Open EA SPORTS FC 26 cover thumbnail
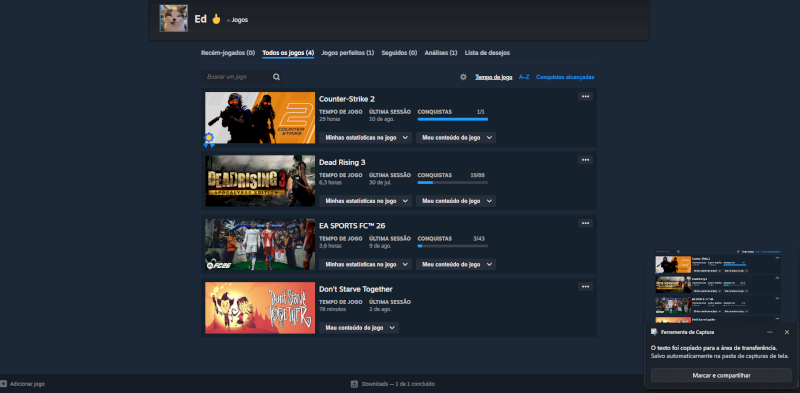This screenshot has width=800, height=393. tap(260, 244)
